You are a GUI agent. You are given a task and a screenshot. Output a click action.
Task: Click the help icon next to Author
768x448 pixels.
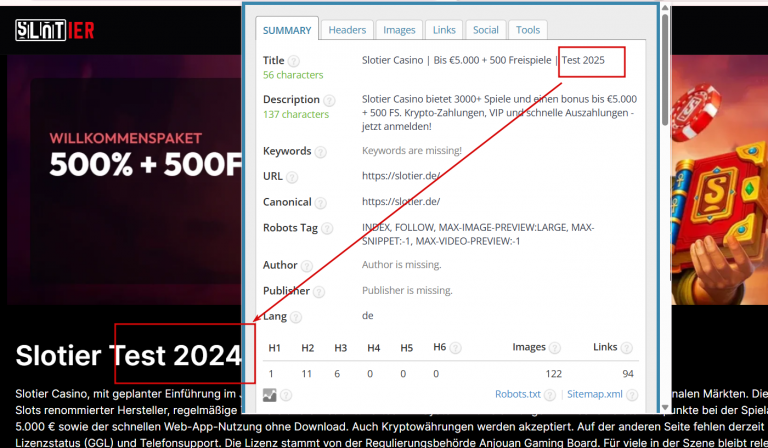[x=307, y=266]
